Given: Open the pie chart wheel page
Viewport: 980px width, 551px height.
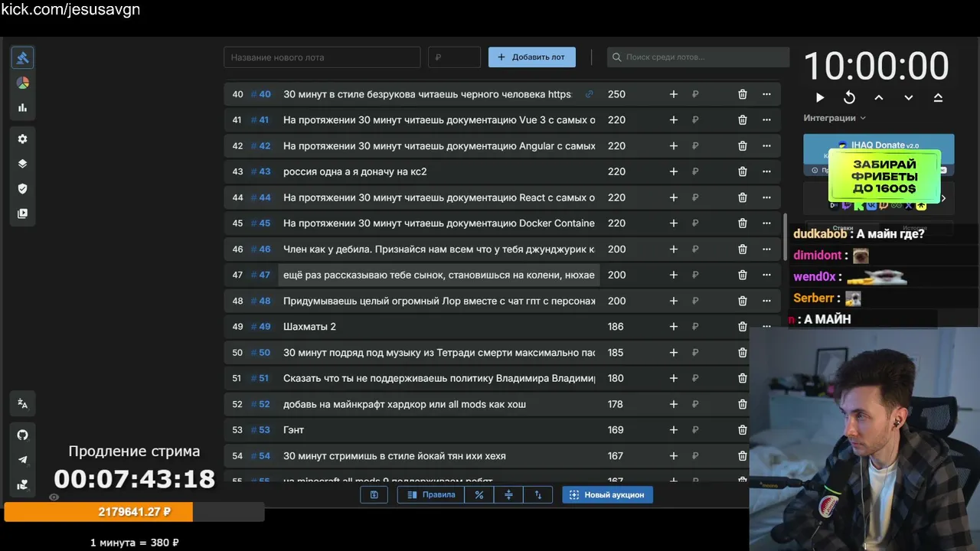Looking at the screenshot, I should coord(23,83).
